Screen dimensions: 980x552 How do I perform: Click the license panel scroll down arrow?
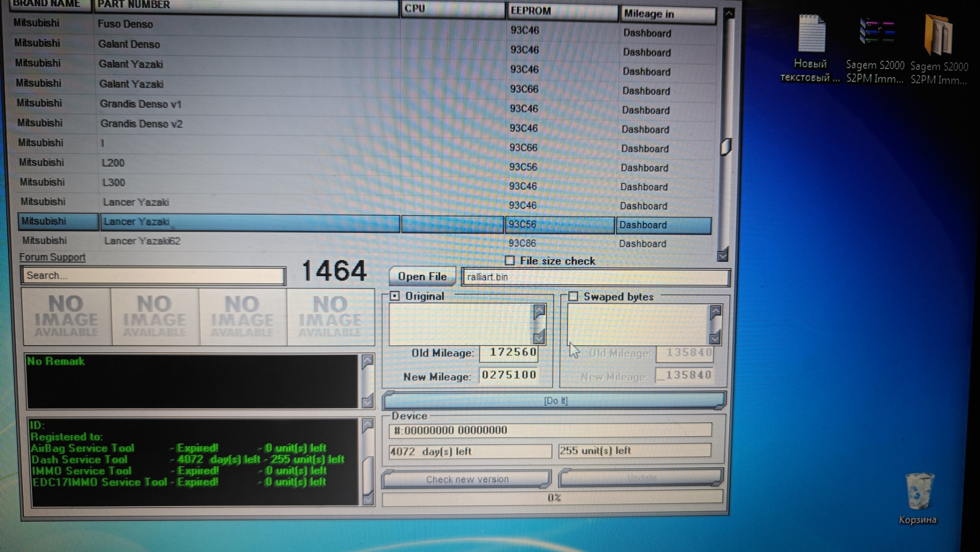pyautogui.click(x=368, y=498)
